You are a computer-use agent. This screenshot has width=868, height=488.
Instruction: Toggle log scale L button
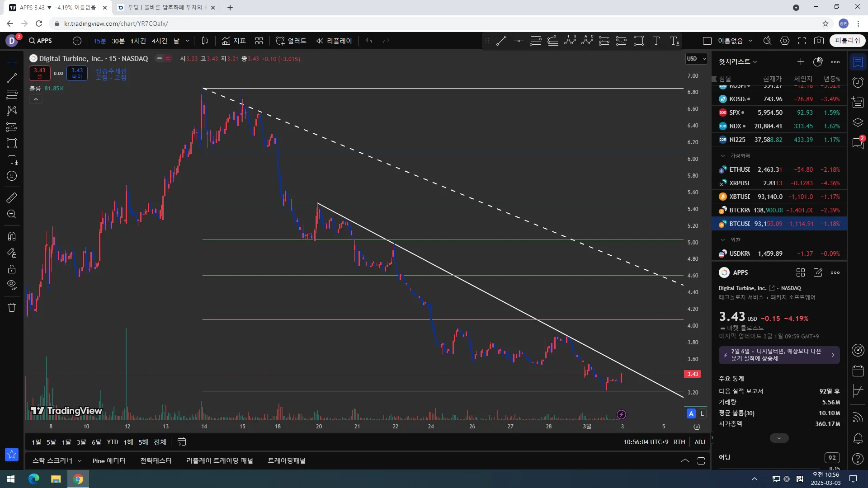tap(702, 413)
